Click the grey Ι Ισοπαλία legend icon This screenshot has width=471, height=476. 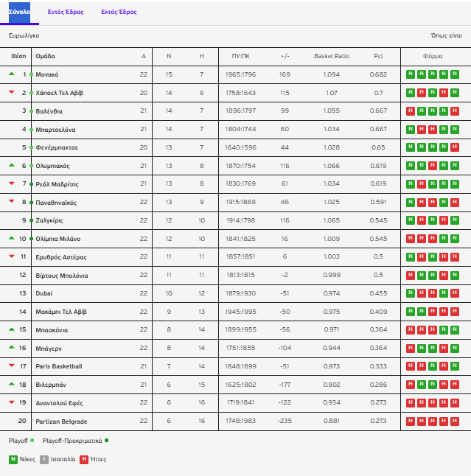click(x=43, y=459)
